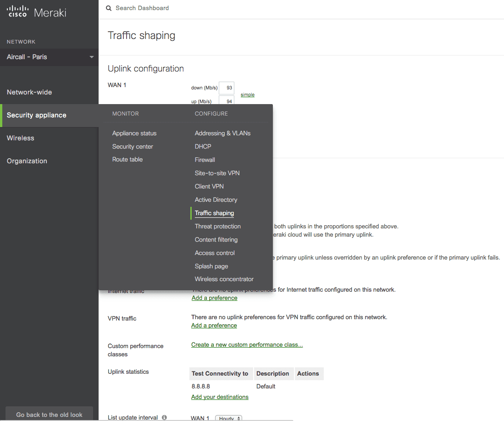Open the WAN 1 Hourly interval dropdown
The image size is (504, 421).
[228, 418]
